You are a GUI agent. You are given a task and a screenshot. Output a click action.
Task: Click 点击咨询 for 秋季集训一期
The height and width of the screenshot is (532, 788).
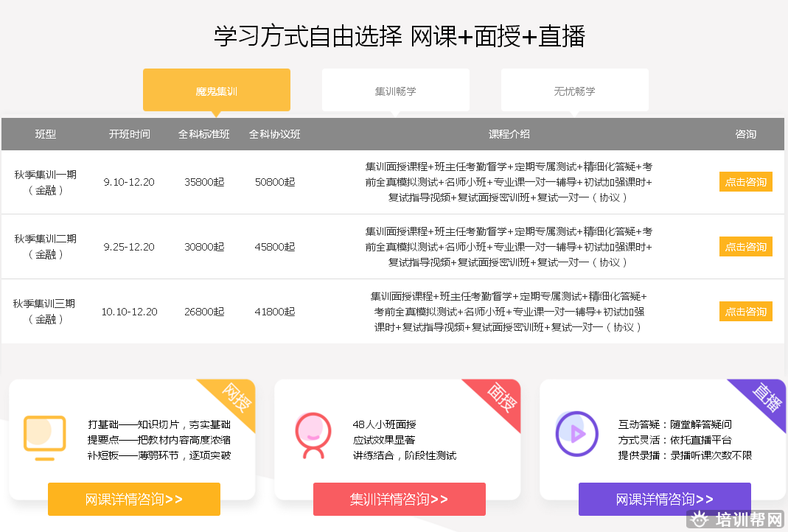[x=745, y=182]
